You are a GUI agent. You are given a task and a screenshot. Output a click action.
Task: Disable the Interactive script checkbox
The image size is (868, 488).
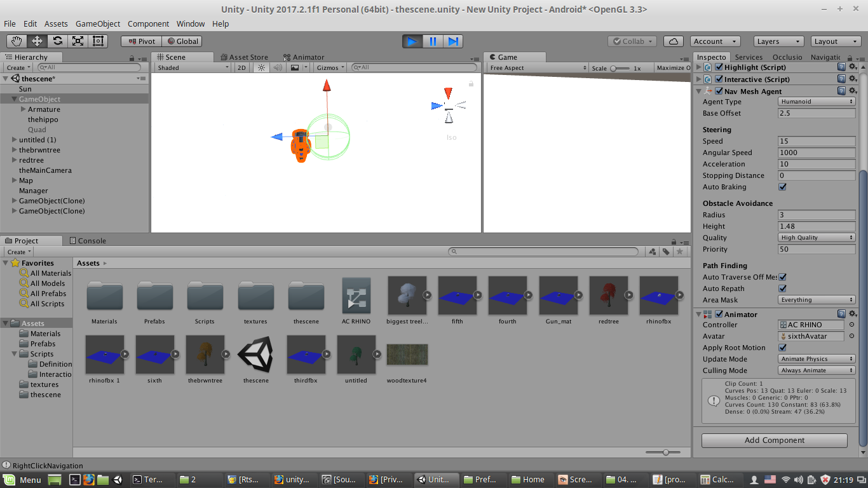coord(719,79)
